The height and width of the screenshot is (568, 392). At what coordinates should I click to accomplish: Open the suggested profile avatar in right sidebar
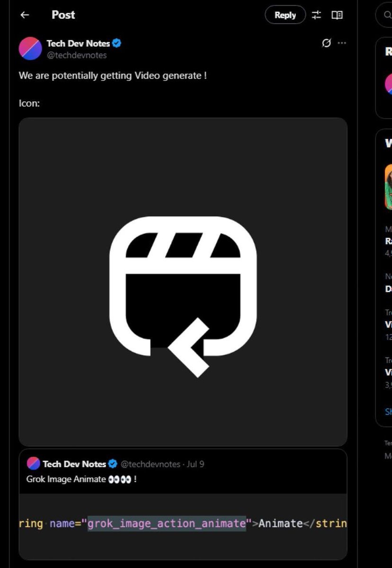coord(389,84)
